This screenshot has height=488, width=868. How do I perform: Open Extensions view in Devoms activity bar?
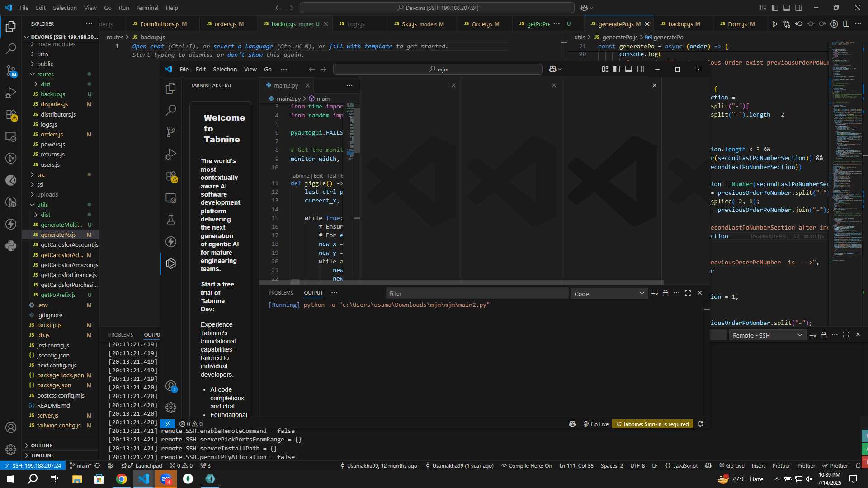pos(11,115)
